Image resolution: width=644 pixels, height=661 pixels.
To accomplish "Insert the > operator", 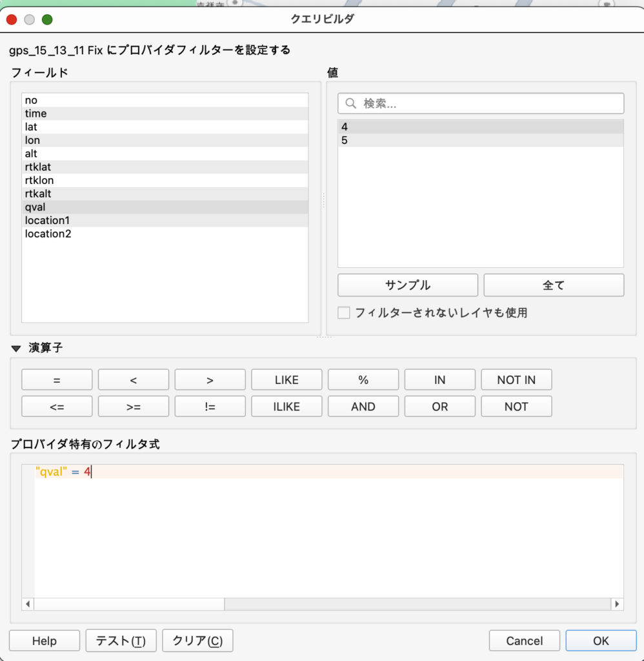I will pos(210,380).
